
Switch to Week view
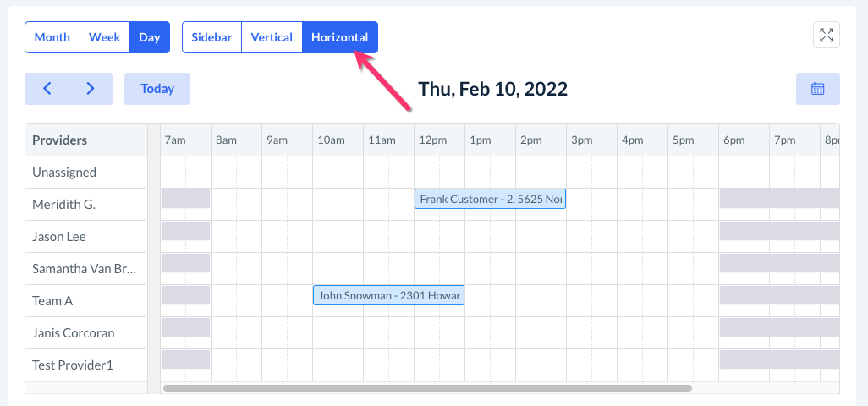pos(105,37)
